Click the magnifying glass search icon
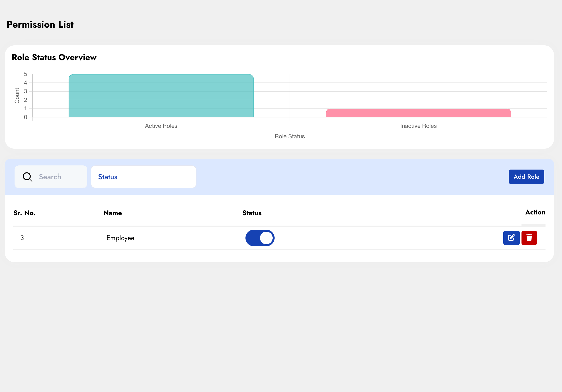The height and width of the screenshot is (392, 562). 27,177
